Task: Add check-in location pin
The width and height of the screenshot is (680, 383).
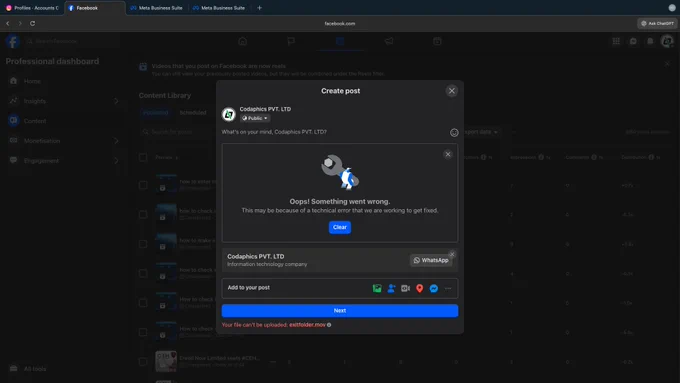Action: (419, 288)
